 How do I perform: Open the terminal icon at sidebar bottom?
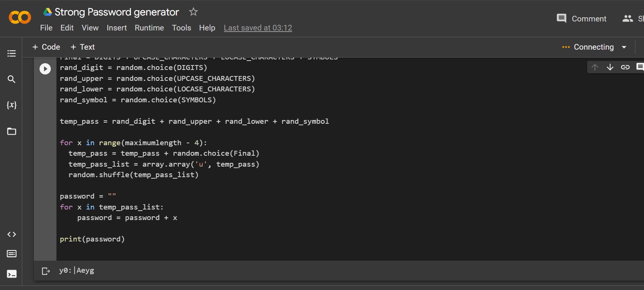click(x=12, y=274)
